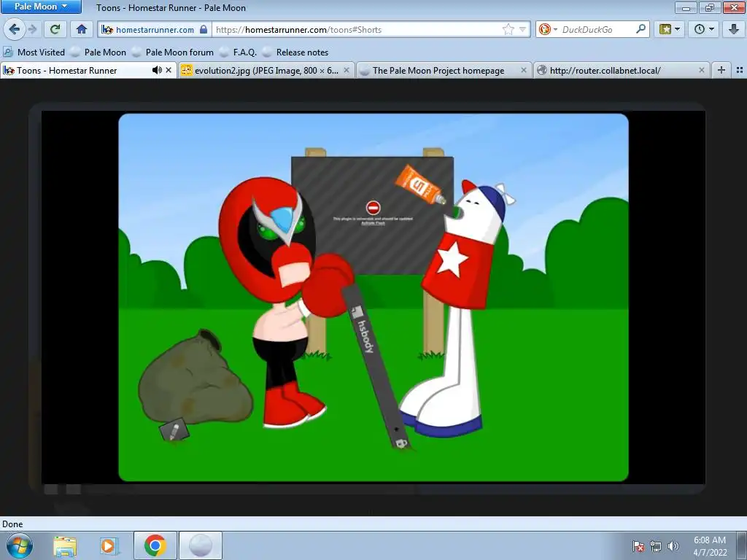Switch to Pale Moon Project homepage tab
Screen dimensions: 747x560
[x=444, y=71]
